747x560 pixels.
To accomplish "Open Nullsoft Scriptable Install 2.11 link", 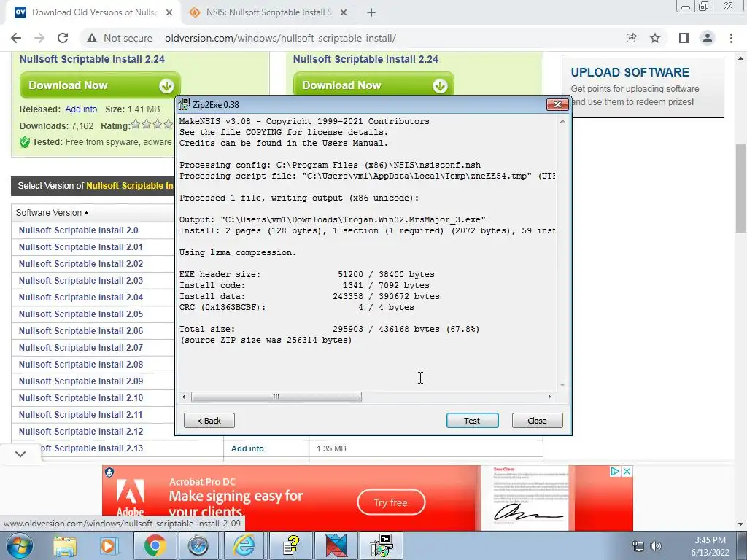I will (x=80, y=415).
